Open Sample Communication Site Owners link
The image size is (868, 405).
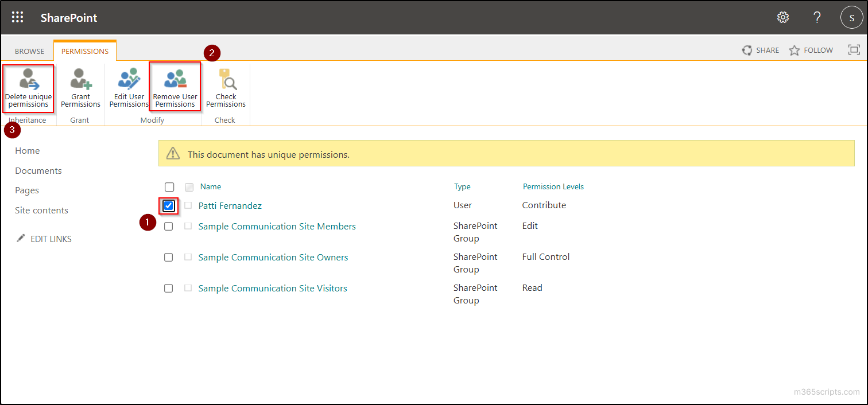[x=273, y=257]
